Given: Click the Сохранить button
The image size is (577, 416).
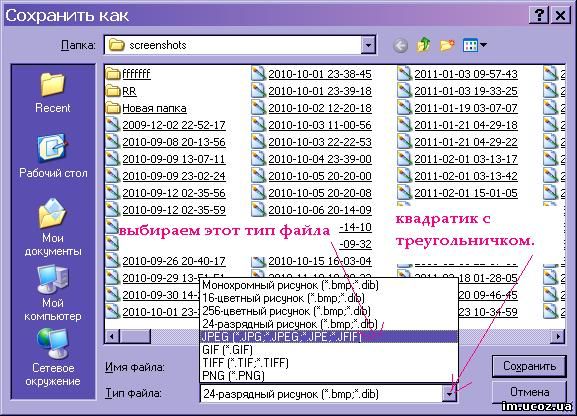Looking at the screenshot, I should coord(529,366).
